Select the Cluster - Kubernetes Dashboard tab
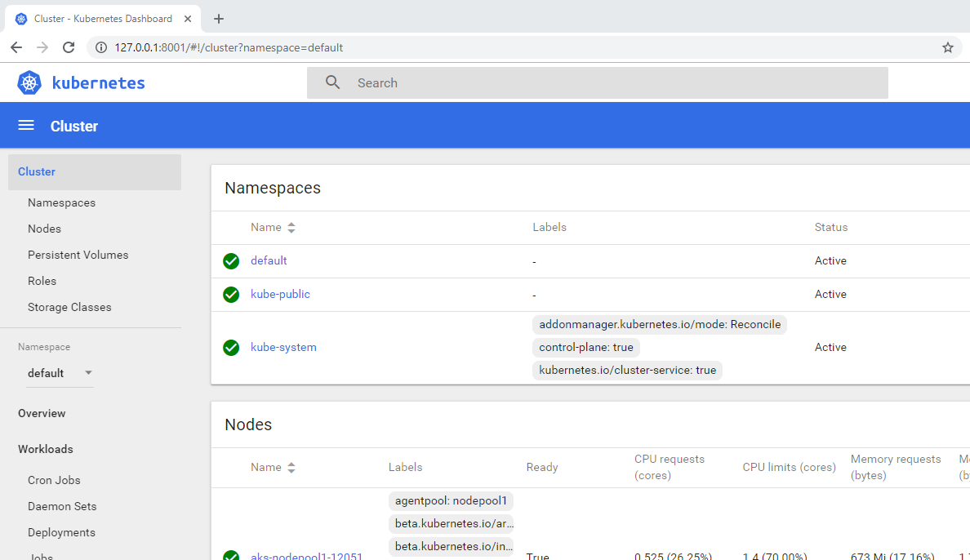 103,19
